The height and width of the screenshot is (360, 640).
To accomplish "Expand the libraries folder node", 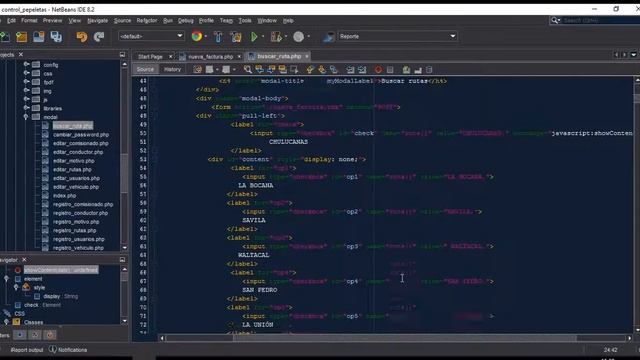I will [x=26, y=108].
